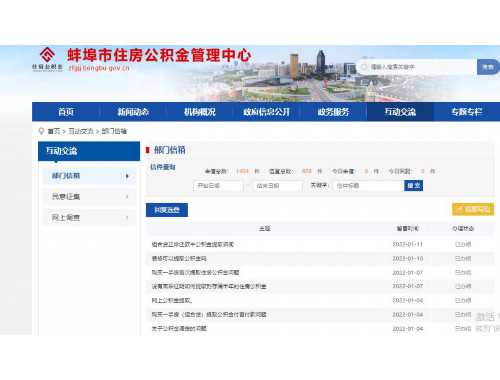The width and height of the screenshot is (500, 380).
Task: Click the blue site search button
Action: tap(488, 67)
